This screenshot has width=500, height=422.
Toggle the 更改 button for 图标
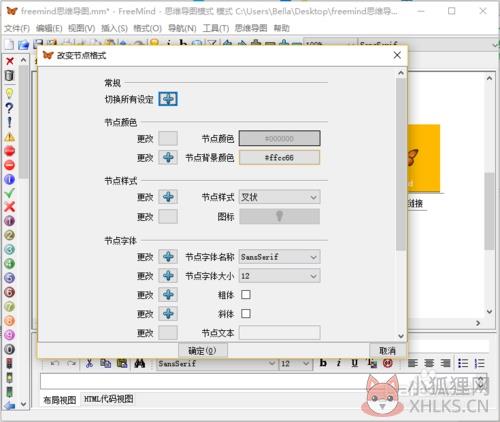pos(168,217)
